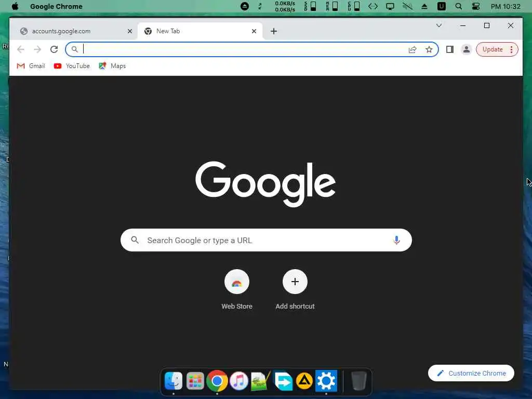Click the Chrome icon in the dock
The width and height of the screenshot is (532, 399).
click(x=217, y=381)
